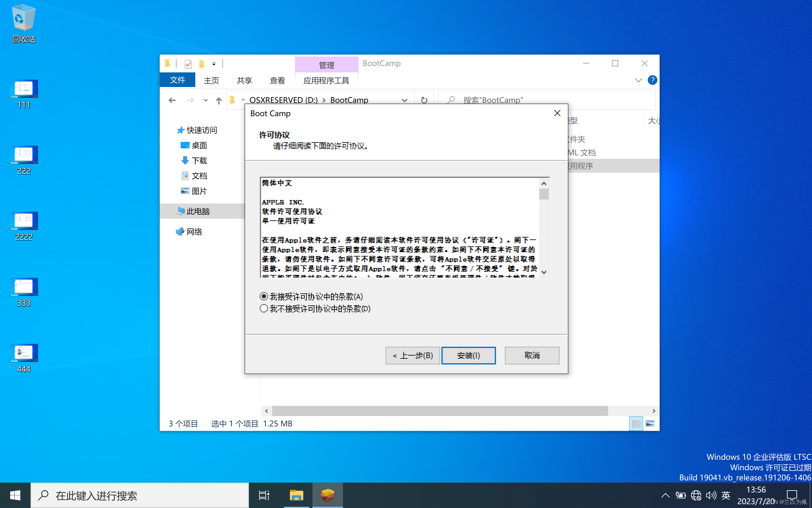This screenshot has height=508, width=812.
Task: Click the 上一步(B) back button
Action: click(412, 355)
